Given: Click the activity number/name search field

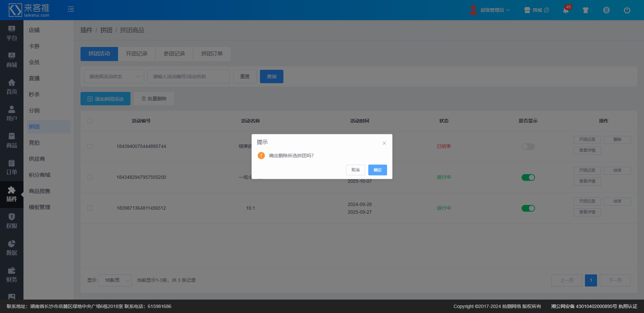Looking at the screenshot, I should tap(189, 76).
